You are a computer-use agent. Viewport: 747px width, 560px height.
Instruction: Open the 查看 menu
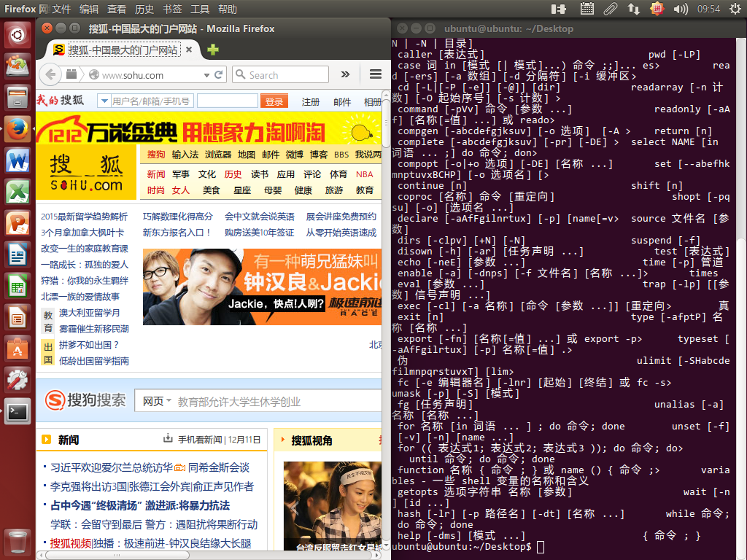click(116, 9)
